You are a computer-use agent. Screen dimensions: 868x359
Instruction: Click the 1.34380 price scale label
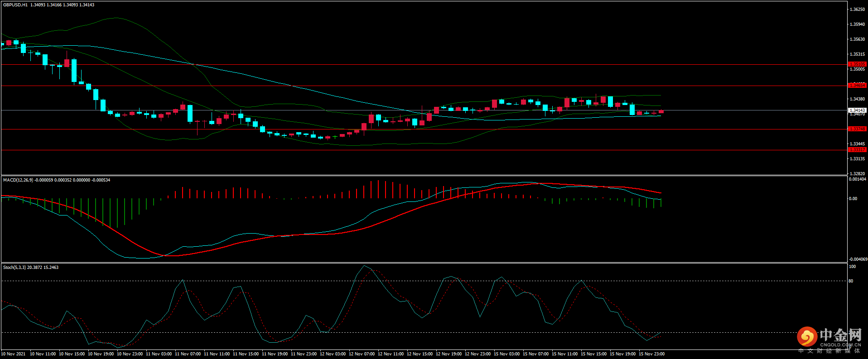(857, 99)
